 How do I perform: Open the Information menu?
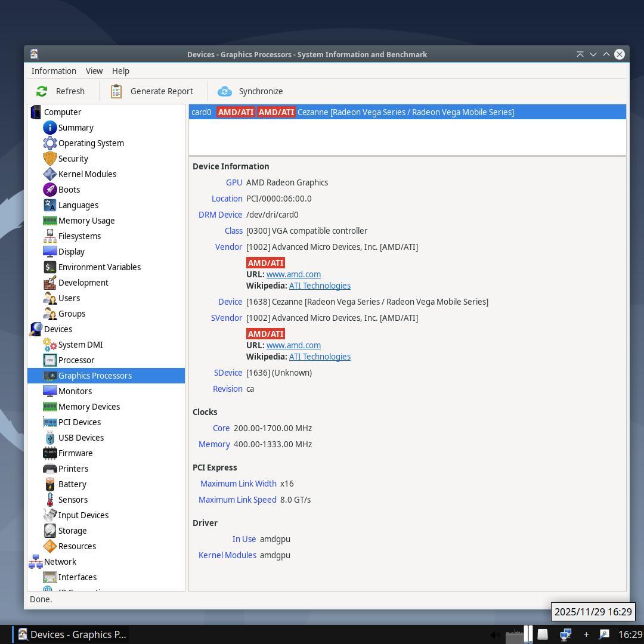click(x=54, y=71)
